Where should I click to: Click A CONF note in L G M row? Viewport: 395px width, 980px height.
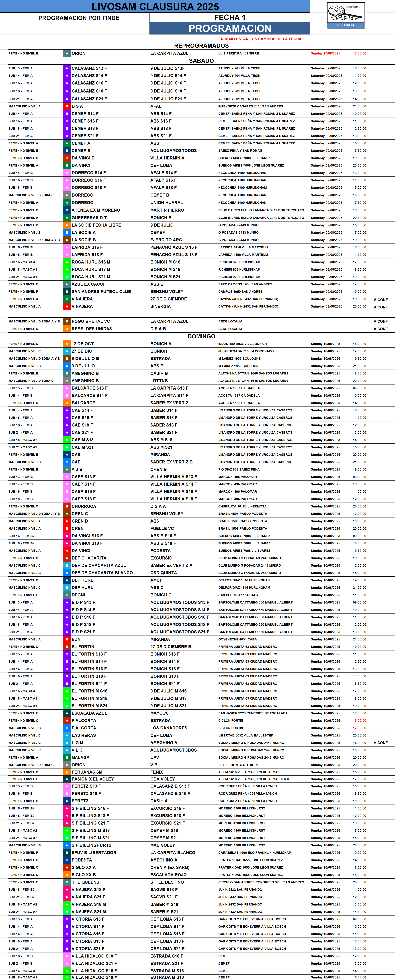point(380,743)
